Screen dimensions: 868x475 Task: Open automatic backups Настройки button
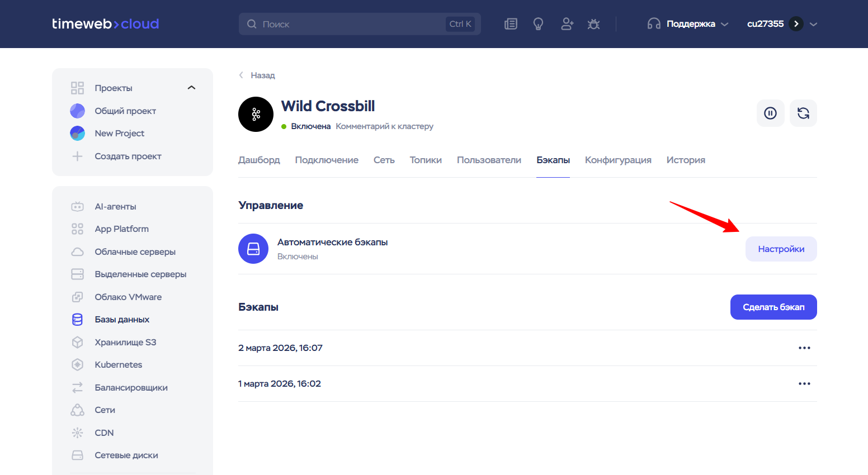781,249
